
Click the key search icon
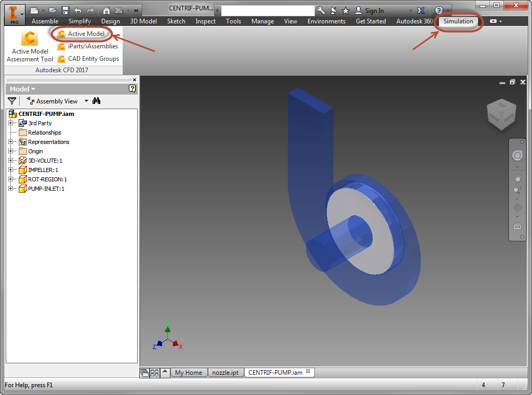[321, 10]
